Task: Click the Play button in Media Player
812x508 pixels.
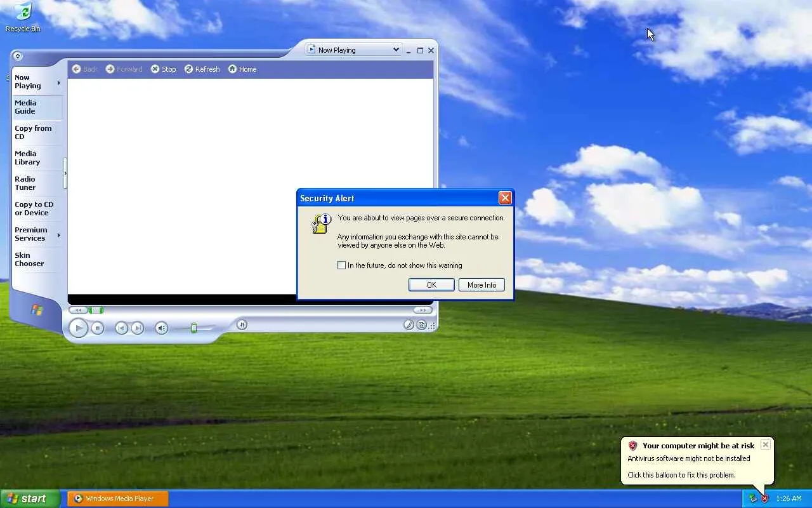Action: pos(79,328)
